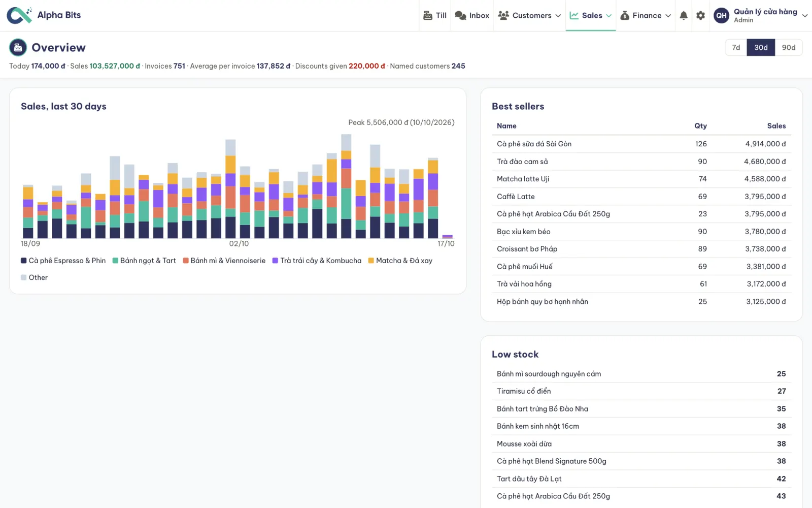Click the Alpha Bits logo icon

[19, 15]
